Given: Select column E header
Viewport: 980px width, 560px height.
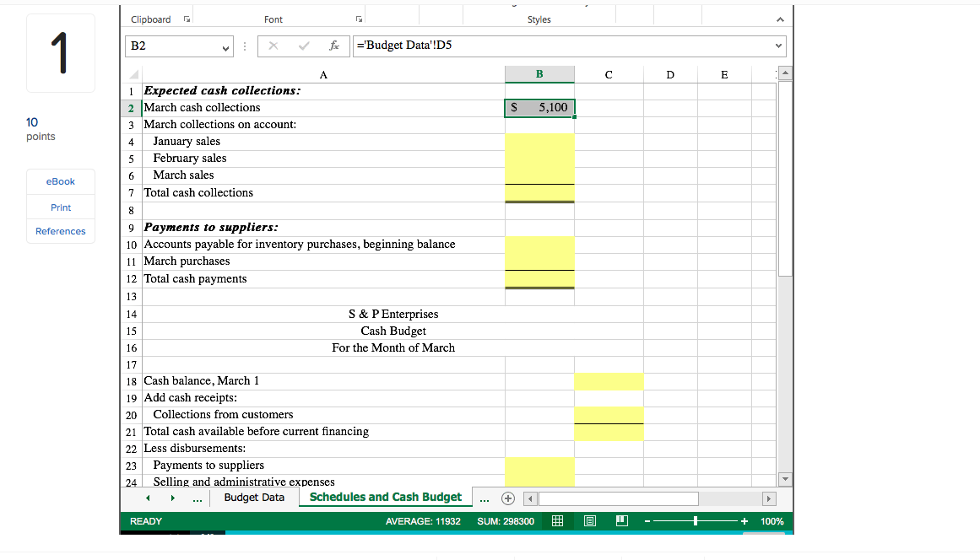Looking at the screenshot, I should coord(724,75).
